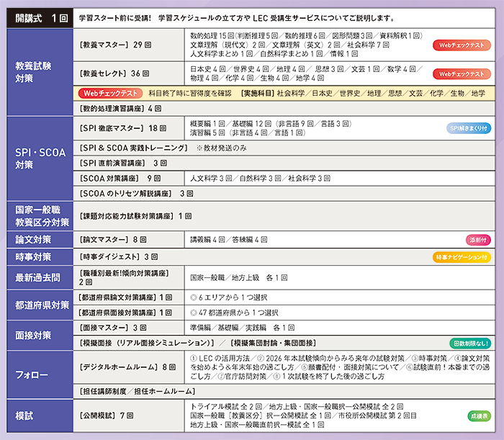The width and height of the screenshot is (504, 440).
Task: Select the 6エリアから1つ選択 circle marker
Action: tap(193, 297)
